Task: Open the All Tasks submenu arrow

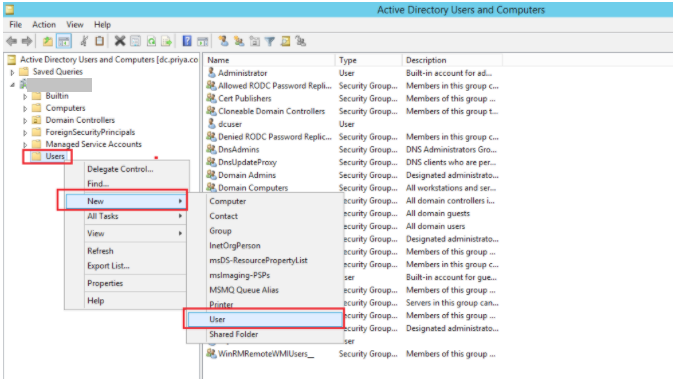Action: pyautogui.click(x=181, y=216)
